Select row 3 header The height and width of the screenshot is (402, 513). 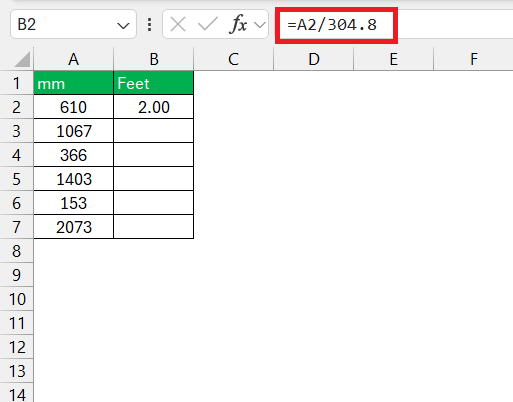[x=17, y=131]
